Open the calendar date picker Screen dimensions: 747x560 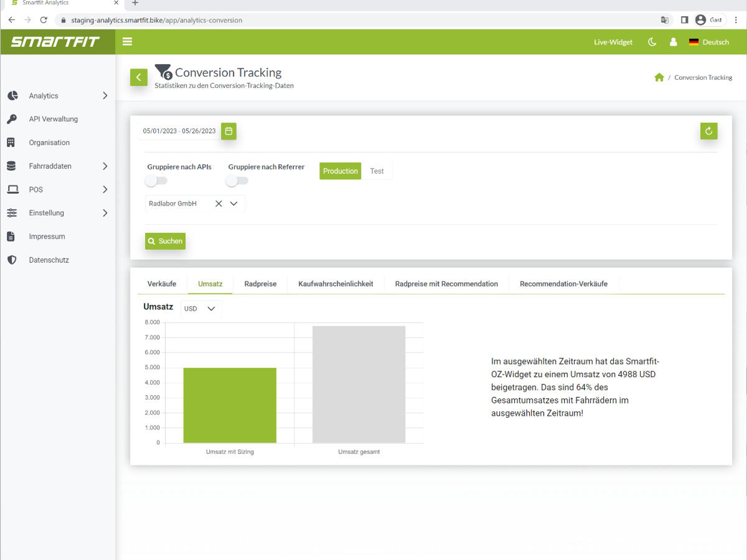[229, 131]
